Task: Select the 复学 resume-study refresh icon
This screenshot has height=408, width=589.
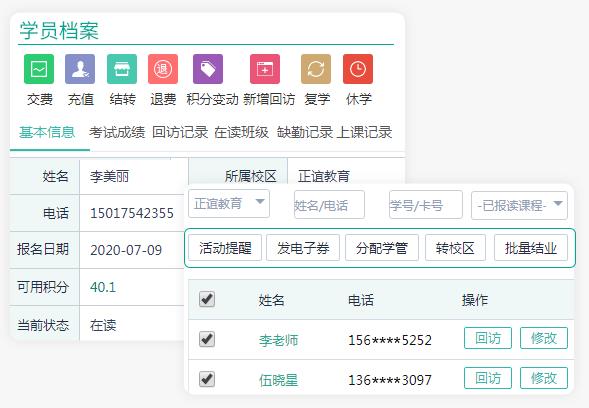Action: [x=316, y=69]
